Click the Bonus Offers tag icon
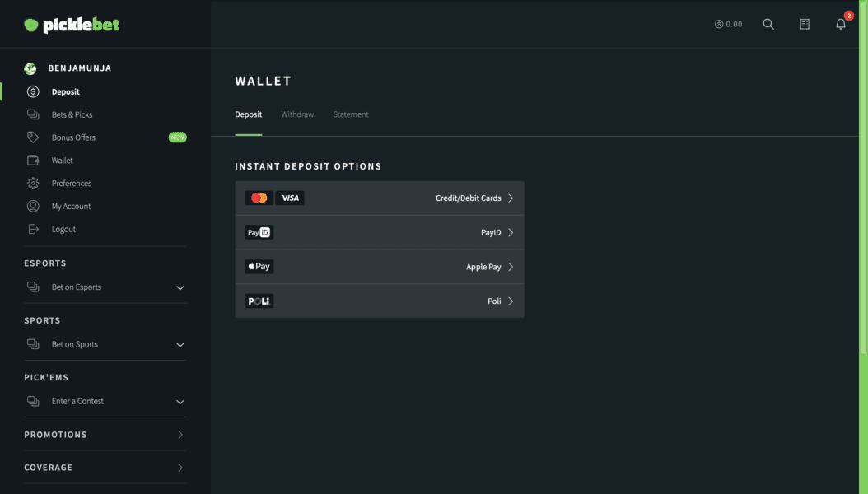This screenshot has width=868, height=494. tap(33, 137)
